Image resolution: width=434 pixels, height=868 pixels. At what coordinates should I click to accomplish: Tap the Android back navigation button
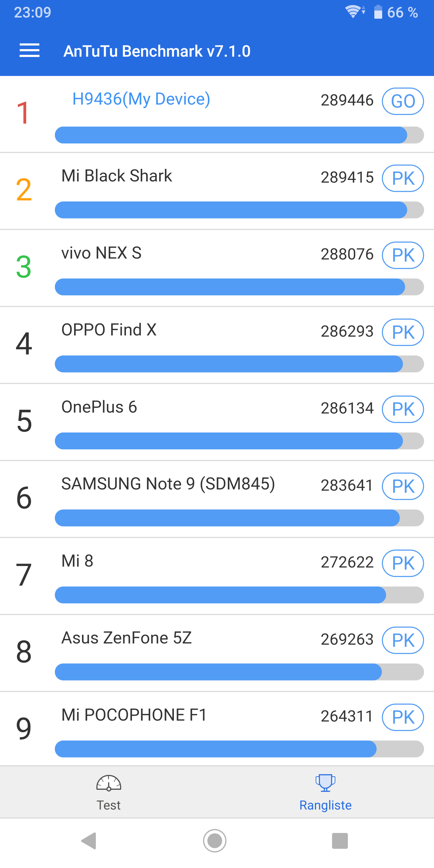(89, 841)
